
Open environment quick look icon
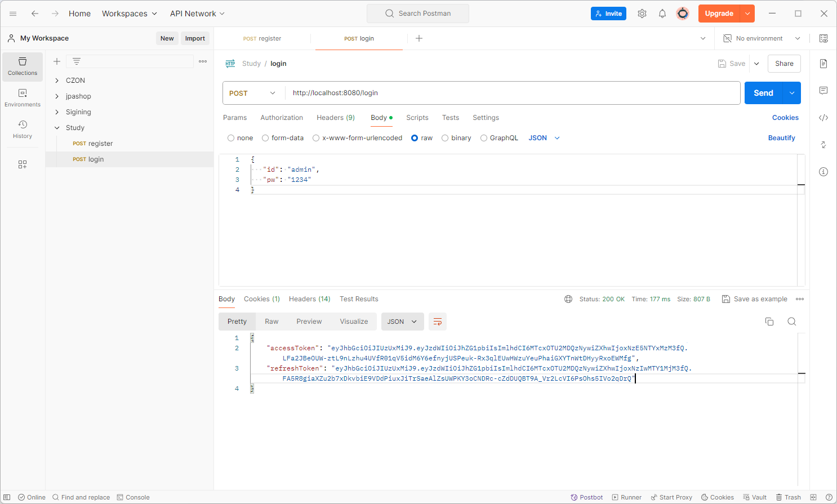[823, 38]
